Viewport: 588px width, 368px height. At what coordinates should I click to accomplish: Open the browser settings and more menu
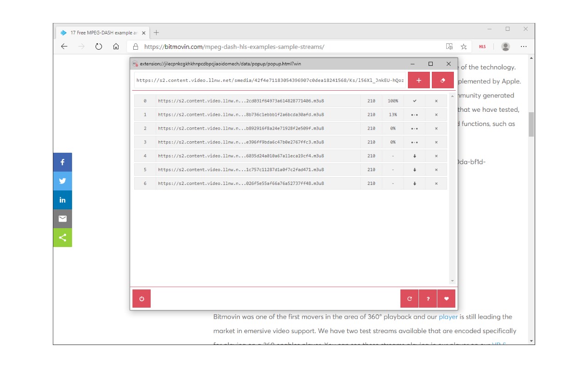click(x=524, y=46)
